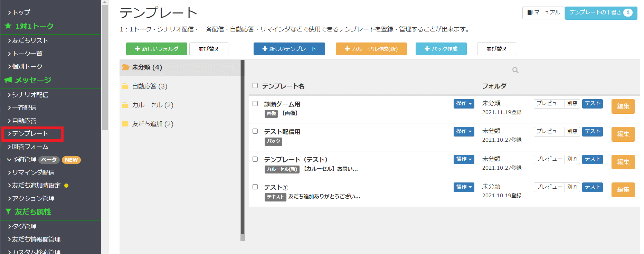The width and height of the screenshot is (644, 254).
Task: Click the 新しいテンプレート button
Action: pyautogui.click(x=289, y=49)
